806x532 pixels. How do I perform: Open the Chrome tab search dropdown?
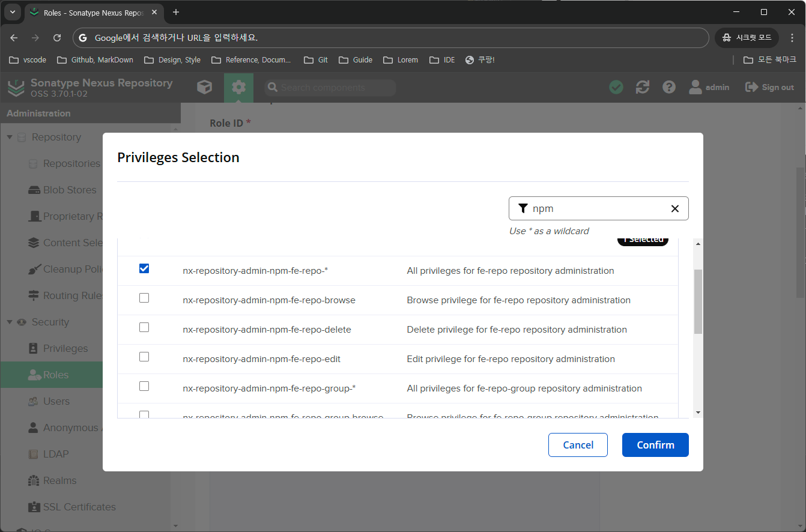point(12,12)
